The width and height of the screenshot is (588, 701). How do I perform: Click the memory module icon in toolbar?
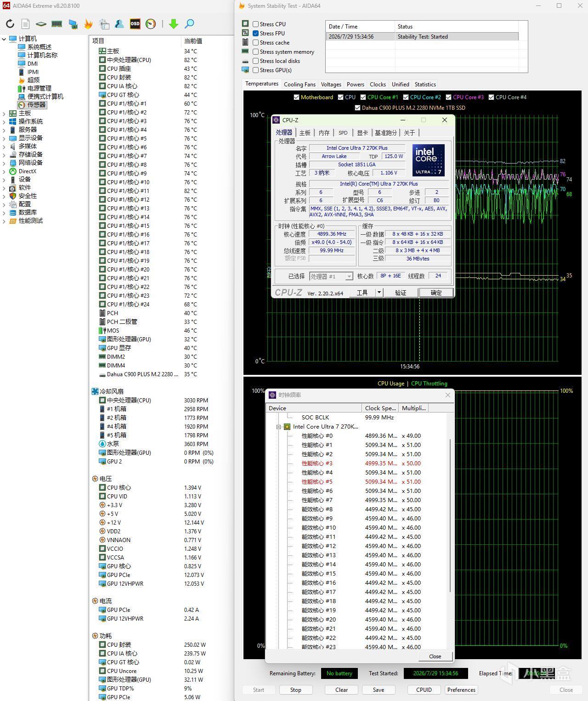57,24
